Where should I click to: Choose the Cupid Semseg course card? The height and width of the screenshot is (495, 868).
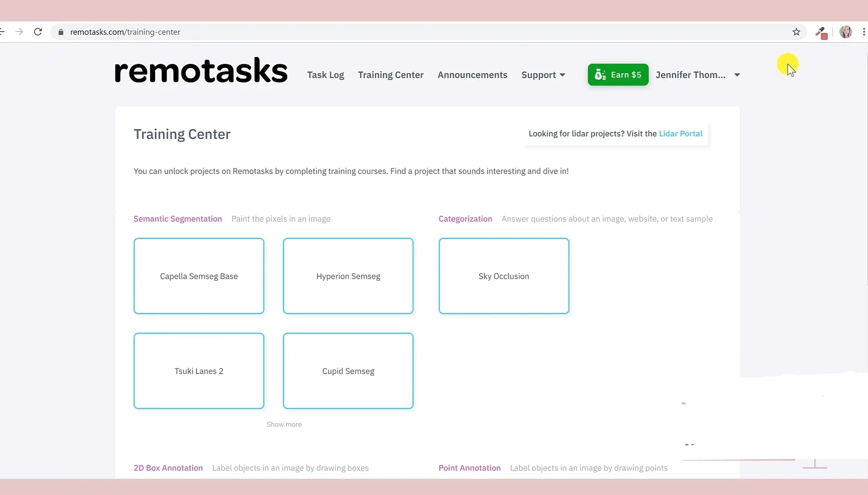348,371
